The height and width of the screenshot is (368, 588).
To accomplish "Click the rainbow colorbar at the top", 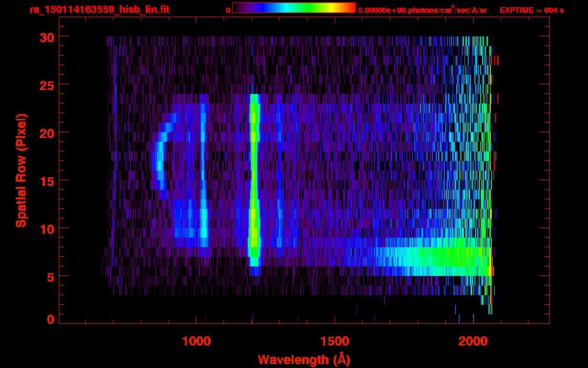I will point(294,8).
